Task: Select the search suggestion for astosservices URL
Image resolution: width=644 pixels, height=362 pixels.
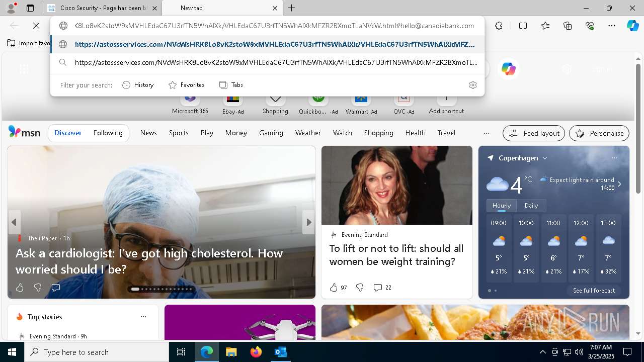Action: (x=268, y=63)
